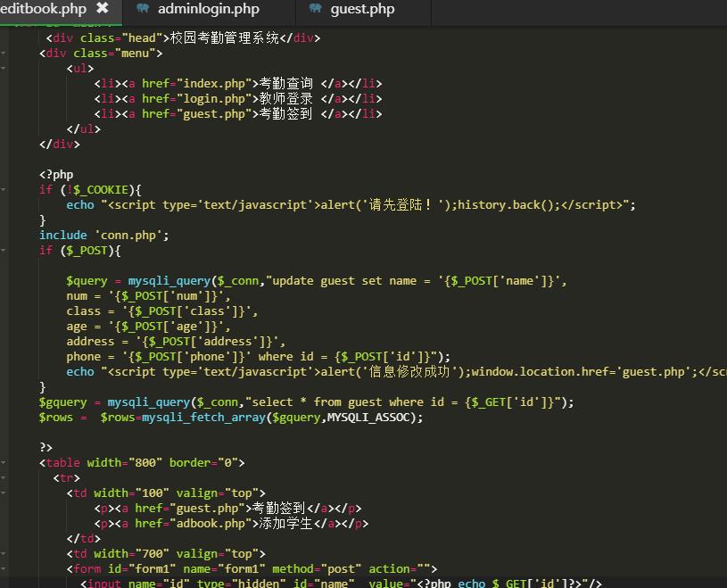
Task: Fold the td width="700" block
Action: pos(4,554)
